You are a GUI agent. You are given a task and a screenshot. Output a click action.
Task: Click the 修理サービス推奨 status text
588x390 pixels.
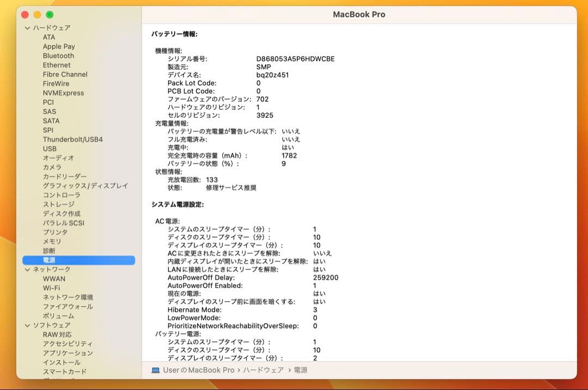click(231, 188)
